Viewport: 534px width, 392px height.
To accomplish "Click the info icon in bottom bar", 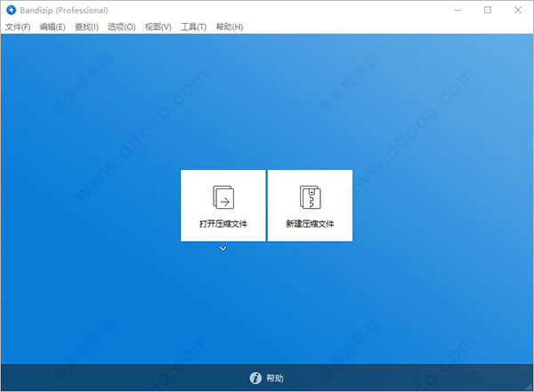I will [x=255, y=378].
